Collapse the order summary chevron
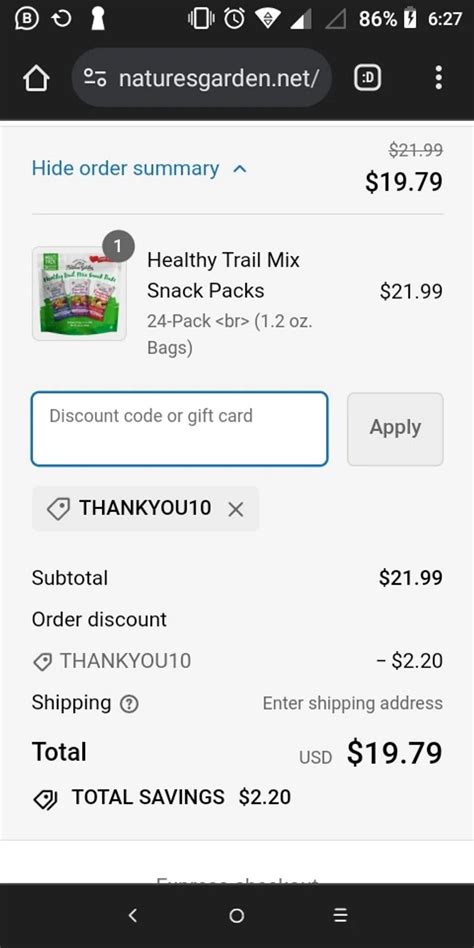This screenshot has width=474, height=948. (240, 169)
